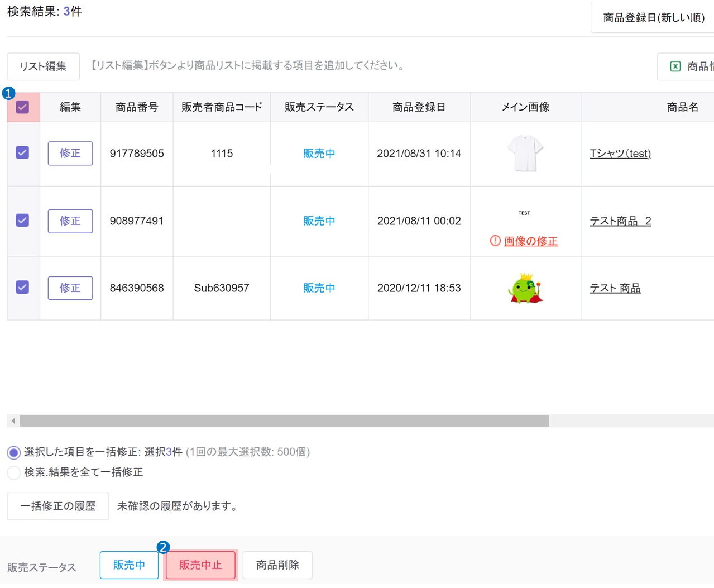Image resolution: width=714 pixels, height=588 pixels.
Task: Click the 販売中止 status button
Action: point(200,565)
